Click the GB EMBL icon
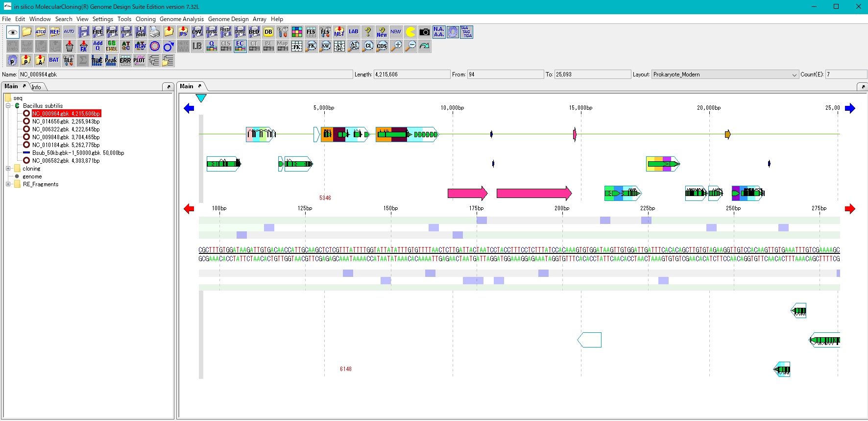The height and width of the screenshot is (421, 868). click(x=112, y=47)
